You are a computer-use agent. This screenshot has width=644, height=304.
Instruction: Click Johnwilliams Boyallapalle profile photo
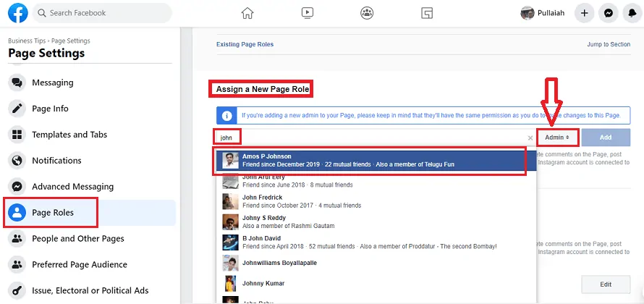click(x=230, y=263)
